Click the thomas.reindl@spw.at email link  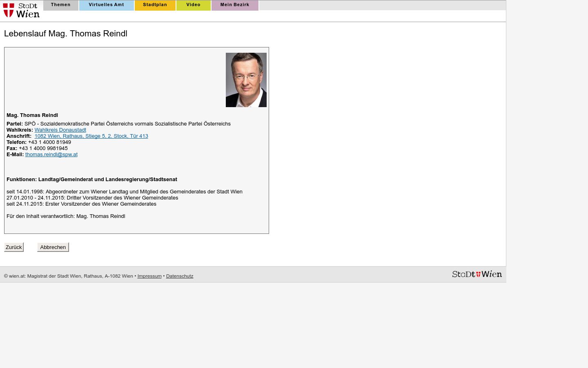click(x=51, y=155)
